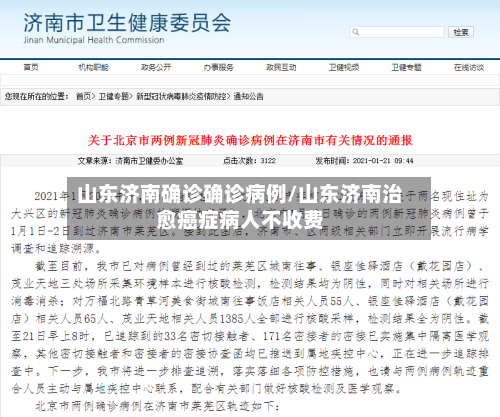Click the line beginning 察，其他密切接触者
Viewport: 500px width, 417px height.
click(x=250, y=354)
